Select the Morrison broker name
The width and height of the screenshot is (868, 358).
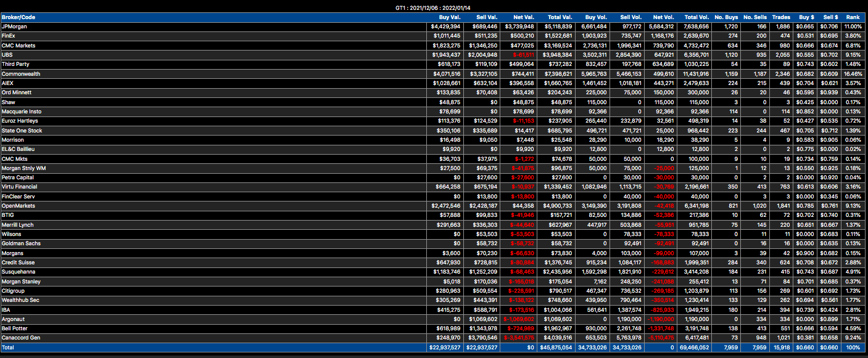pos(12,140)
